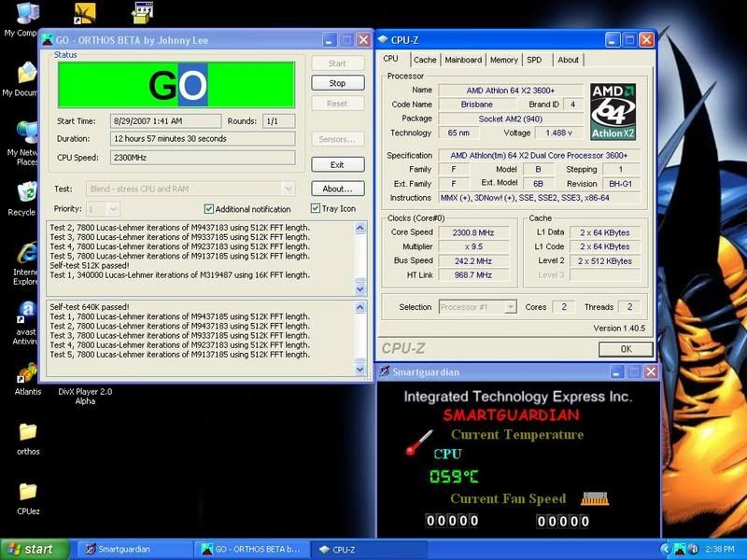747x560 pixels.
Task: Click the About... button in ORTHOS
Action: (338, 189)
